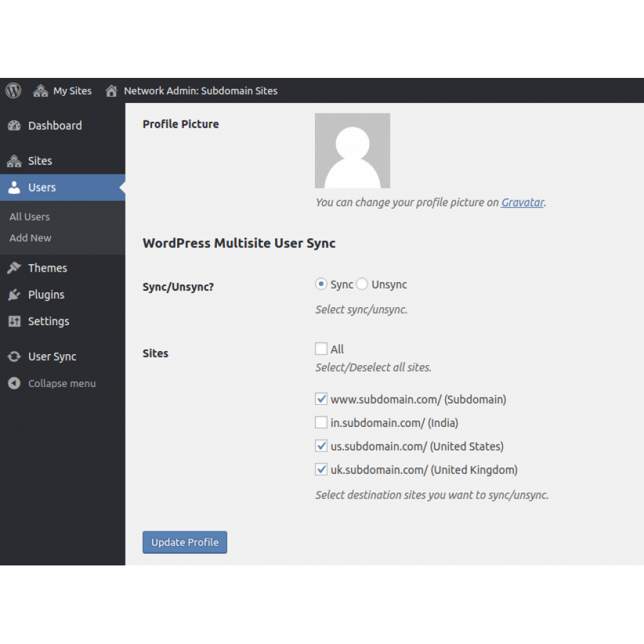Viewport: 644px width, 644px height.
Task: Open the Gravatar link
Action: 522,202
